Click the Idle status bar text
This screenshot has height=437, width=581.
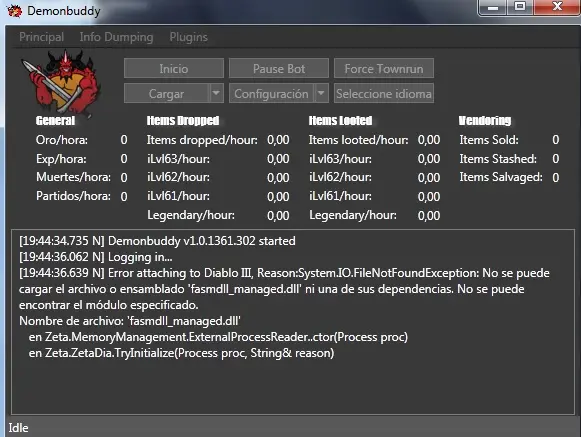click(x=19, y=428)
